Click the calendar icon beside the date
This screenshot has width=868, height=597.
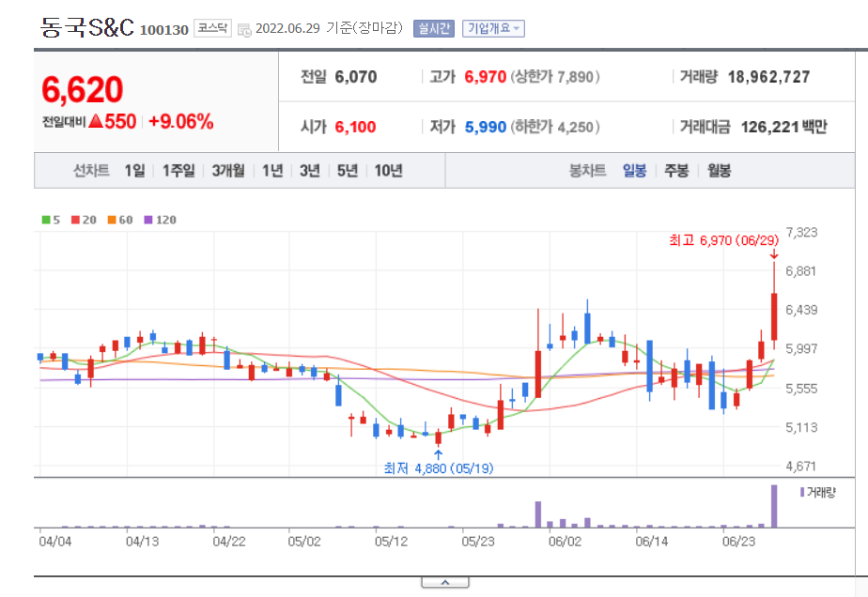click(244, 30)
